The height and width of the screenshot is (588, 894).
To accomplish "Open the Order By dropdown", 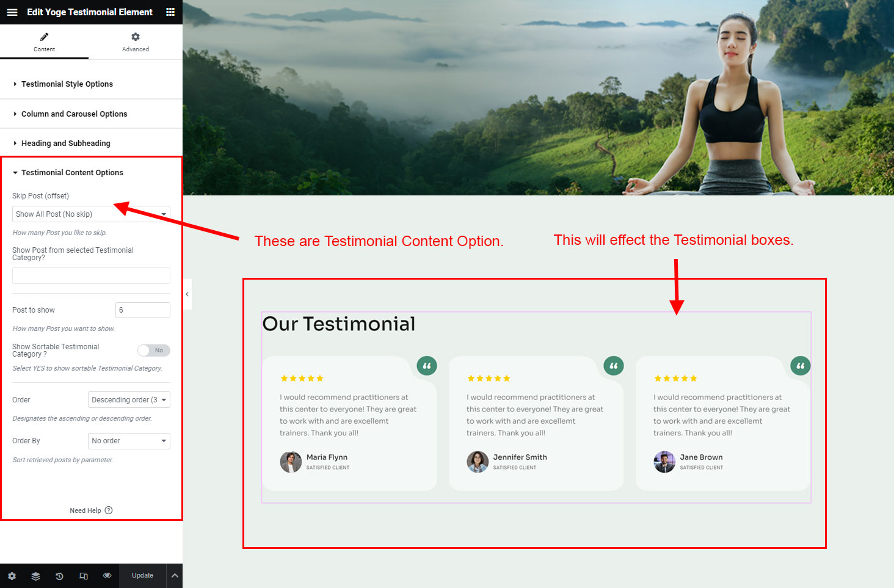I will [129, 441].
